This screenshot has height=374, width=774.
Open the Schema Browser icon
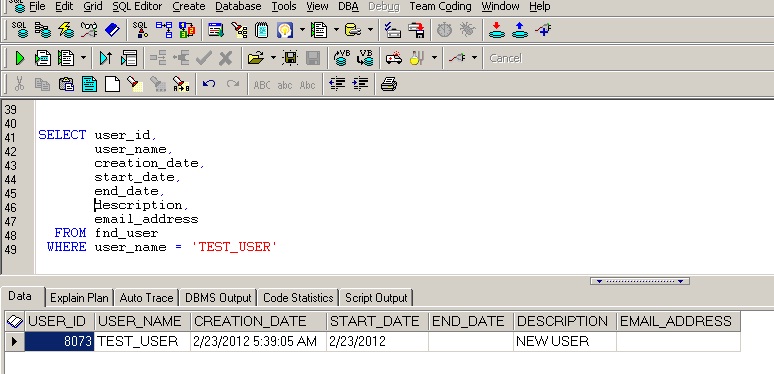point(43,30)
